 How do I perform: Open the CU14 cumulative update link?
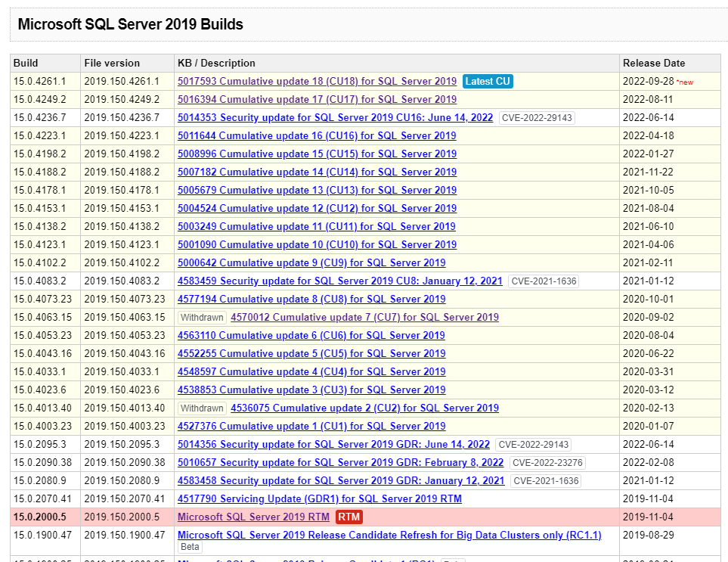[x=317, y=172]
